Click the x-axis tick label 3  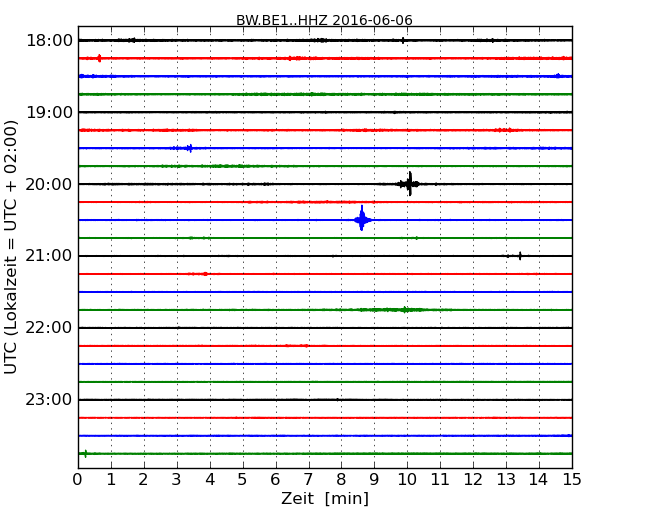coord(177,480)
